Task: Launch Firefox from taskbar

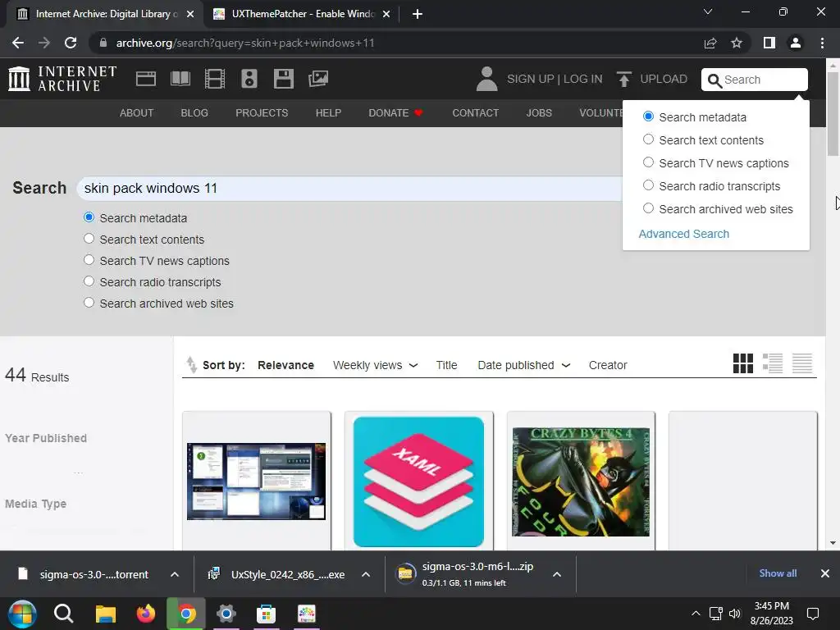Action: click(145, 614)
